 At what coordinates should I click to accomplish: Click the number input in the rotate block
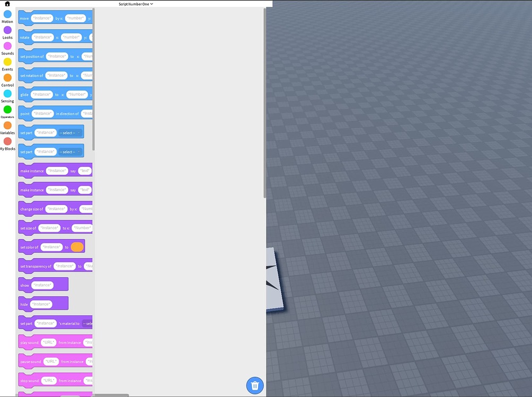coord(72,37)
